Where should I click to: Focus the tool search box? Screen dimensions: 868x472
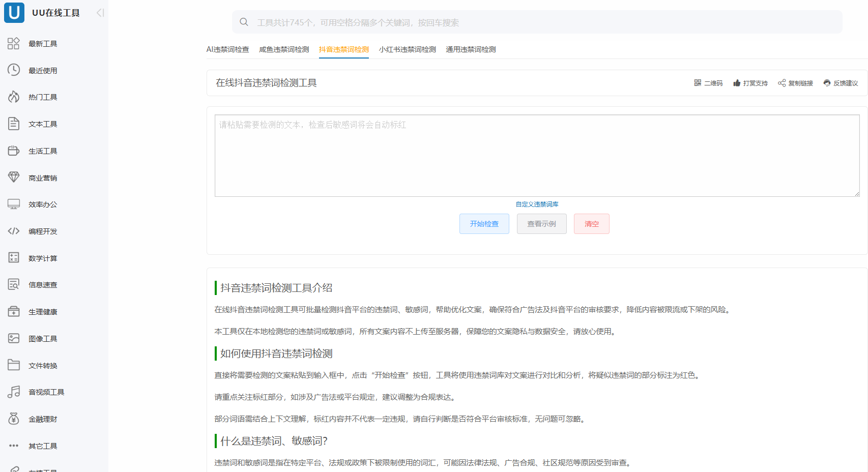pos(537,22)
